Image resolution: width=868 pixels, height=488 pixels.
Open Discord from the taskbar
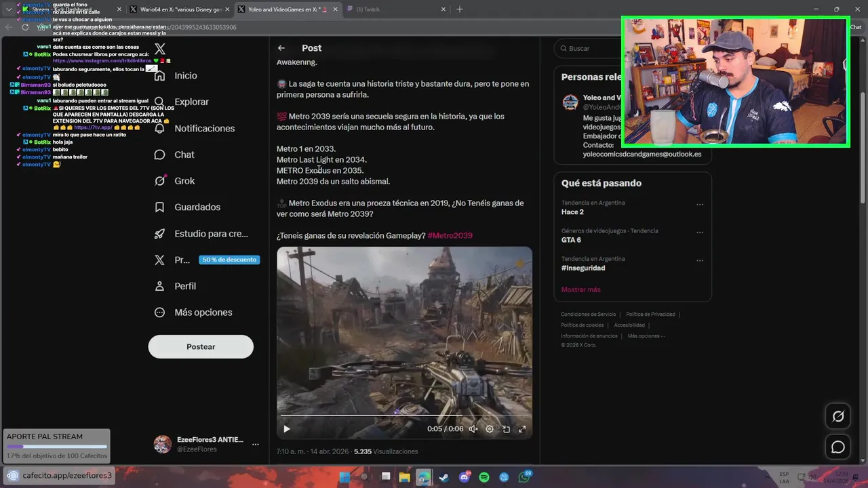(465, 477)
